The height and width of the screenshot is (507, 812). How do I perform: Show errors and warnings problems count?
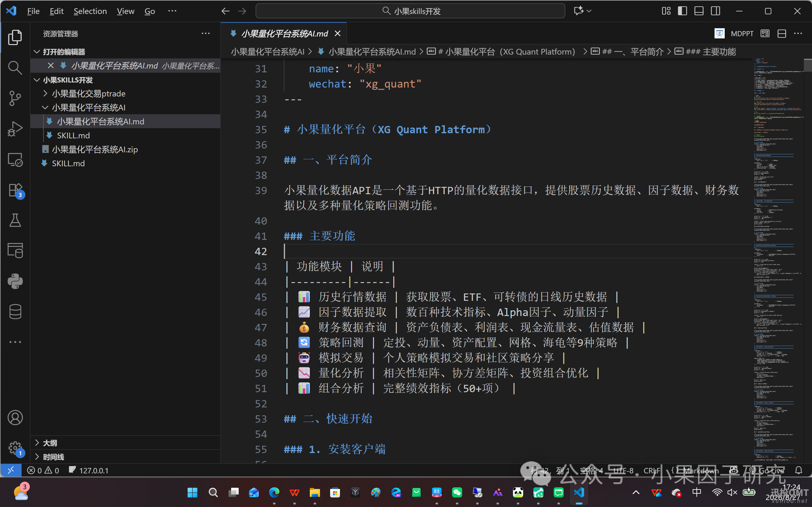[x=43, y=470]
